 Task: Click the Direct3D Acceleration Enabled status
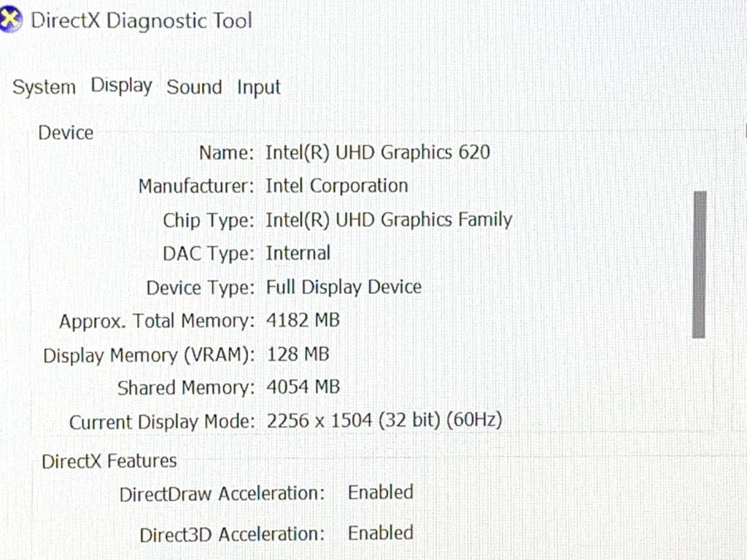pyautogui.click(x=381, y=533)
